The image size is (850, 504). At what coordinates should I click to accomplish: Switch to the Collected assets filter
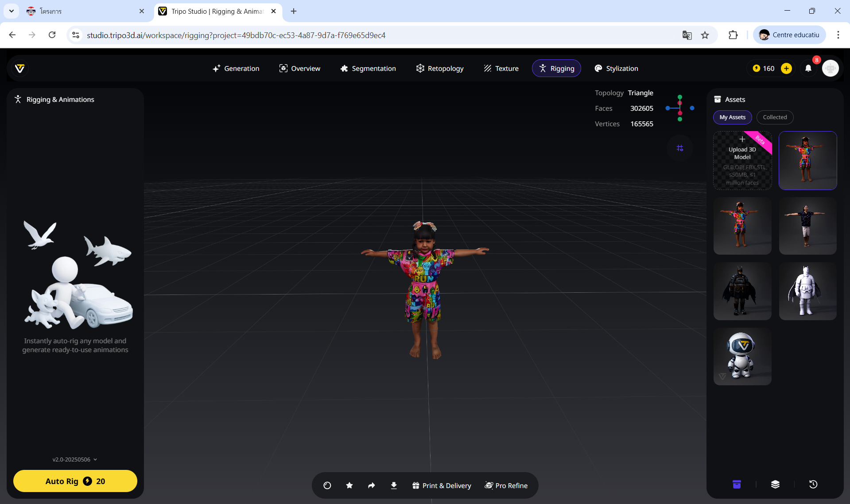(775, 117)
